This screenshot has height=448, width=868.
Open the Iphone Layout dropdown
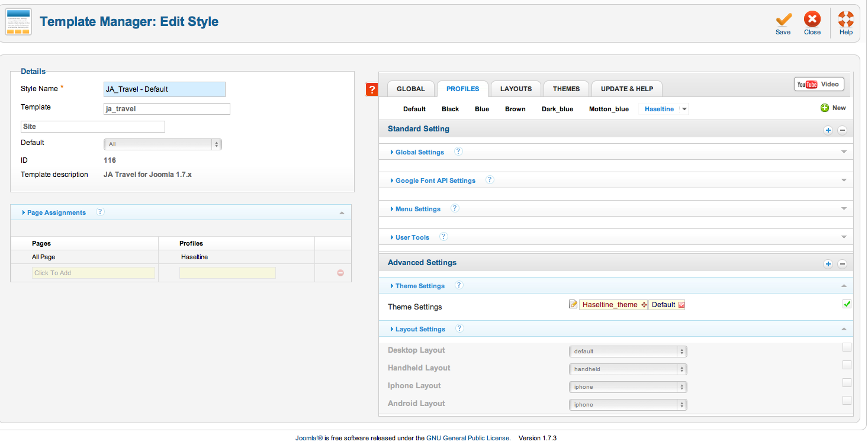tap(628, 387)
